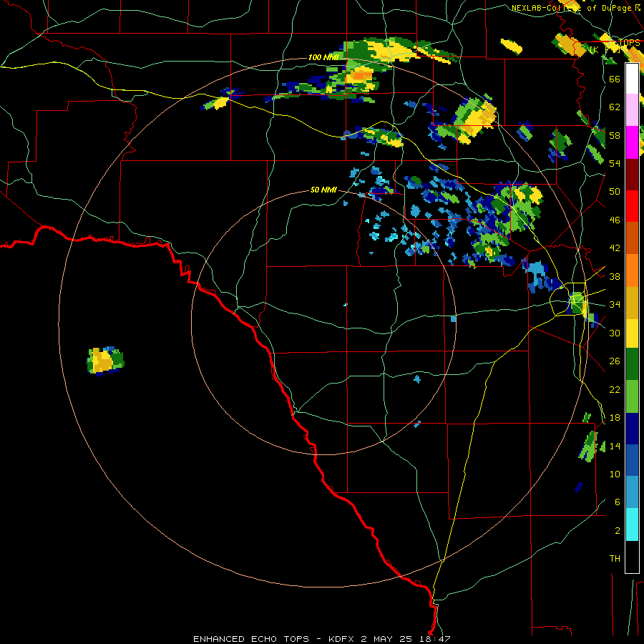Click the black TH legend swatch

click(632, 557)
